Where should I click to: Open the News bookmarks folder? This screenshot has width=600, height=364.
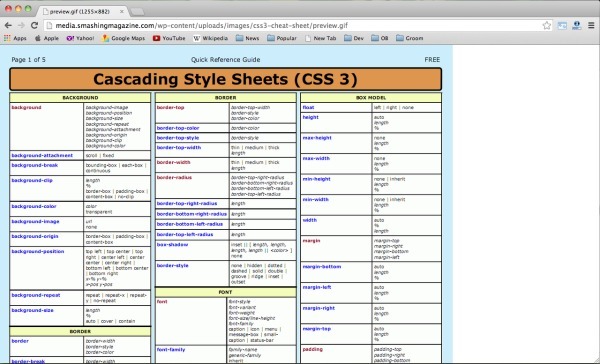247,38
